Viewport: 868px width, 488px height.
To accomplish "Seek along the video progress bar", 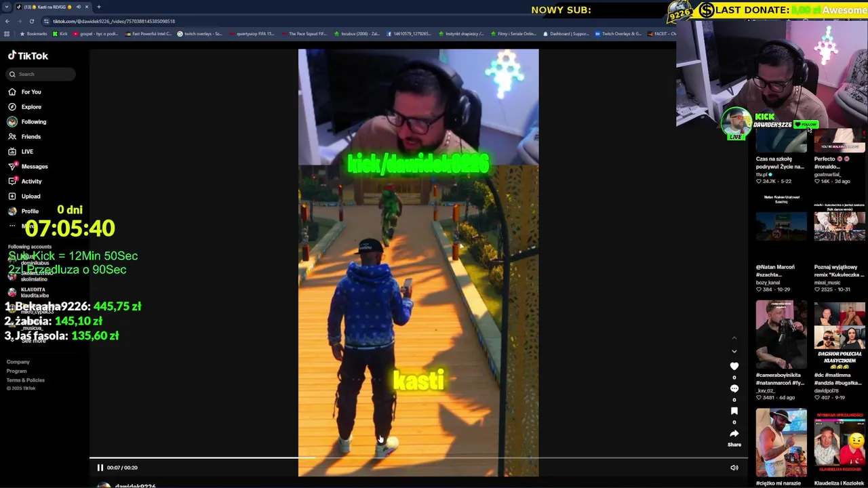I will coord(418,457).
